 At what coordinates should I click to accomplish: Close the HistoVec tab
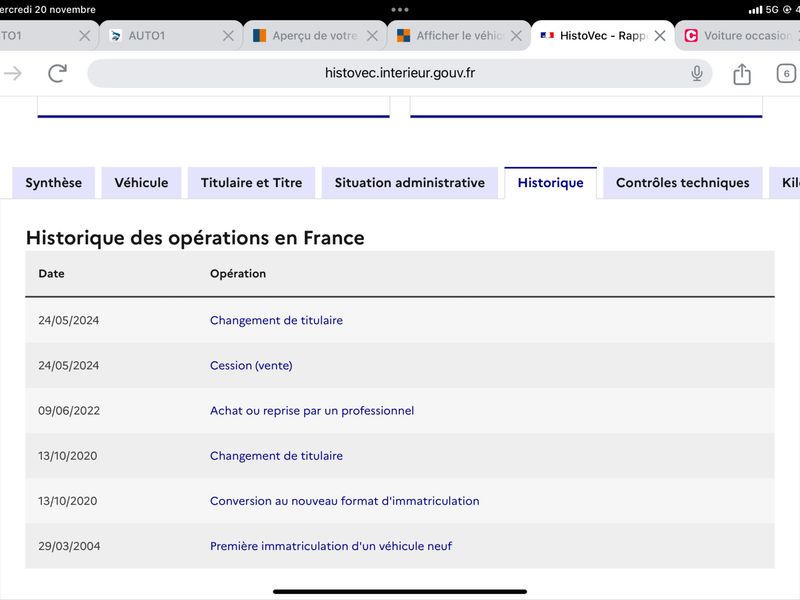tap(660, 36)
